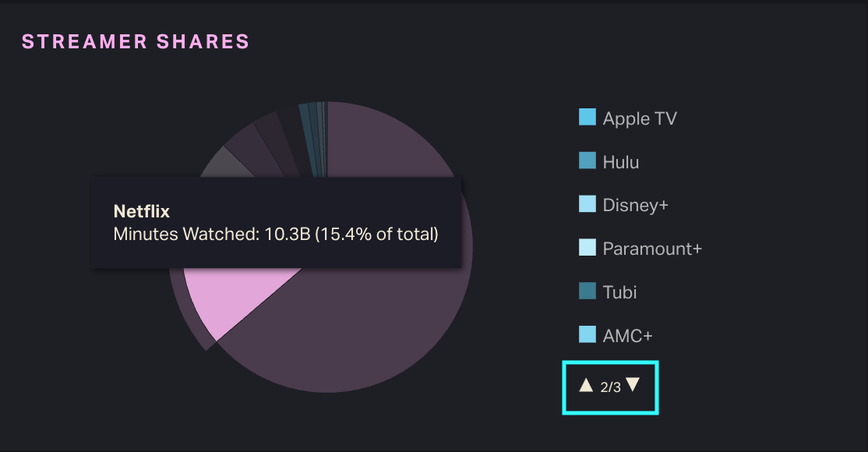Go to previous legend page with up arrow
The height and width of the screenshot is (452, 868).
586,385
